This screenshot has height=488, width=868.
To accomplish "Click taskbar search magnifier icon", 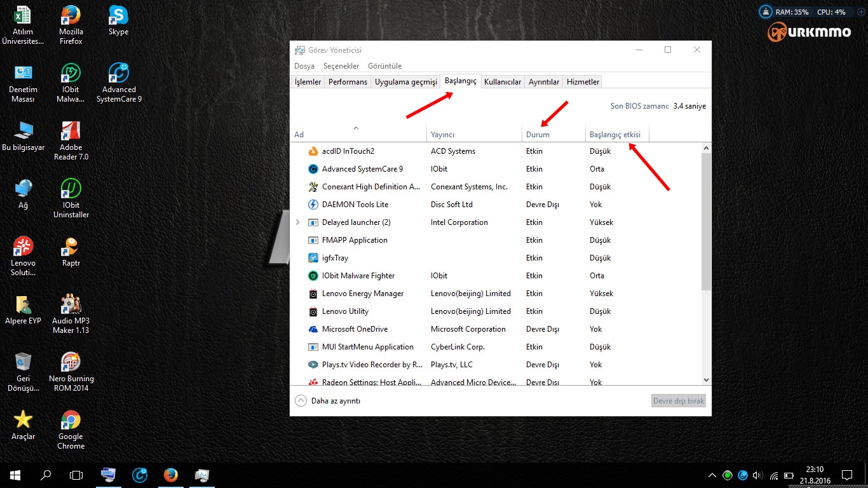I will pos(46,475).
